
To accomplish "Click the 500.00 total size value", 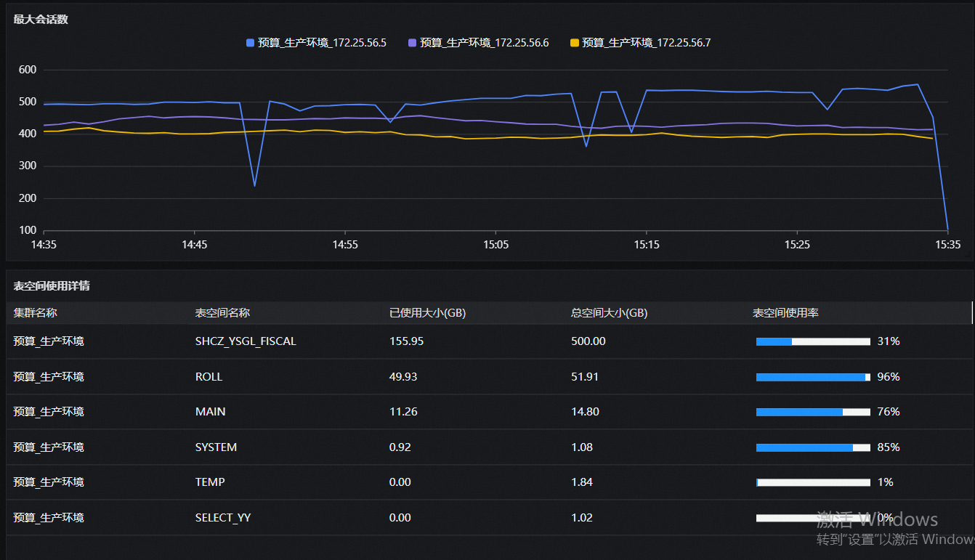I will point(588,341).
